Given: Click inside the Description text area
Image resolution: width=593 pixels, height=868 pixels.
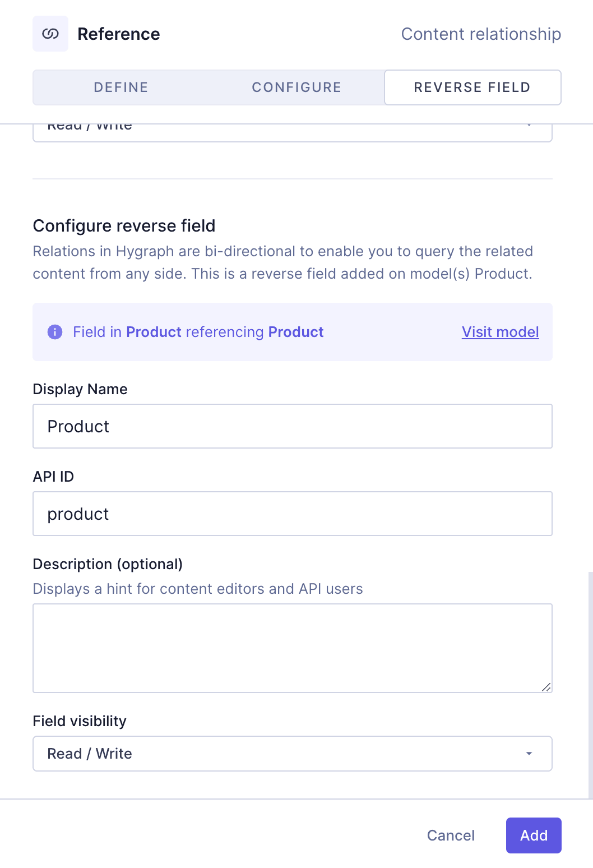Looking at the screenshot, I should click(293, 648).
